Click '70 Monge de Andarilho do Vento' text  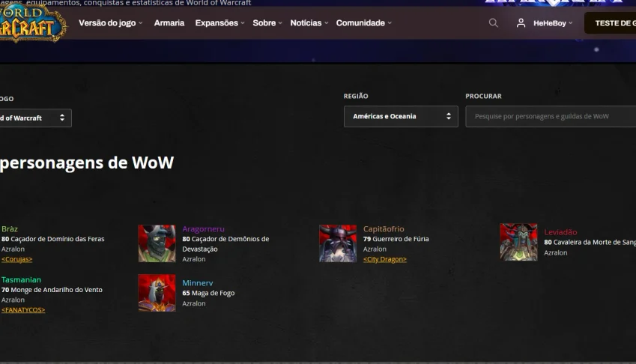coord(52,290)
